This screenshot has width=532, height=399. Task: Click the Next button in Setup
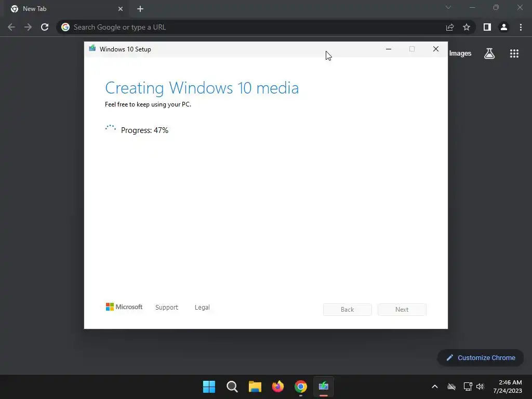click(402, 310)
